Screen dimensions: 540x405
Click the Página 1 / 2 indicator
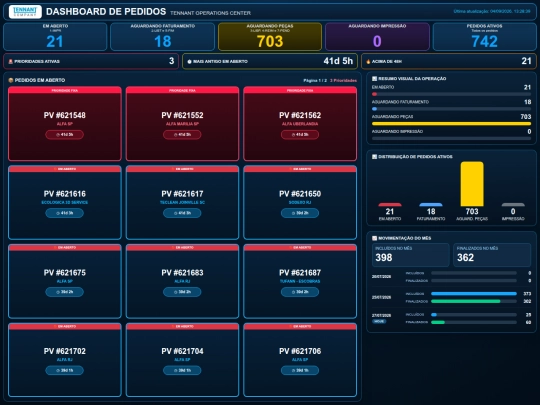coord(315,81)
